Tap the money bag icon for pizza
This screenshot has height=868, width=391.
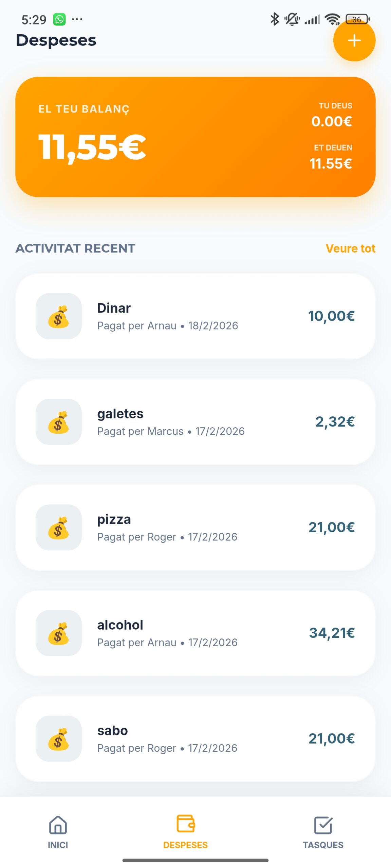pyautogui.click(x=58, y=527)
